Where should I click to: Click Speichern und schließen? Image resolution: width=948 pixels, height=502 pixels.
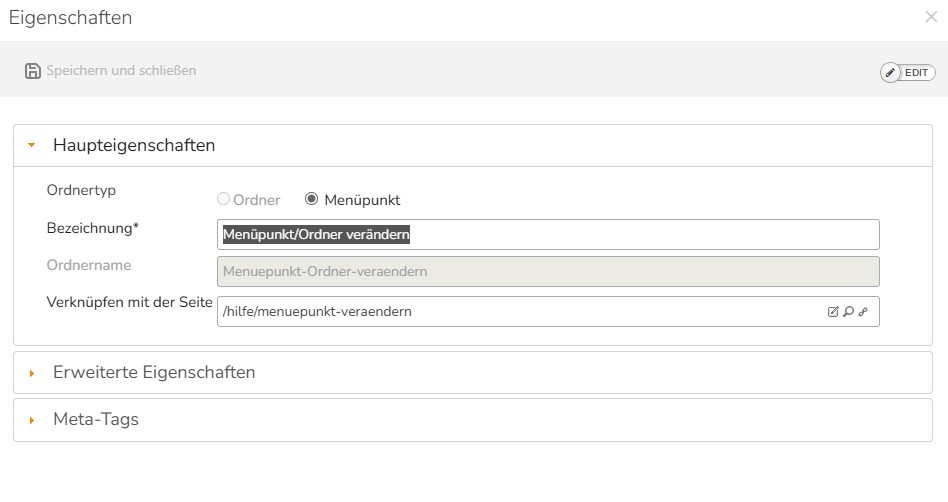pyautogui.click(x=121, y=71)
